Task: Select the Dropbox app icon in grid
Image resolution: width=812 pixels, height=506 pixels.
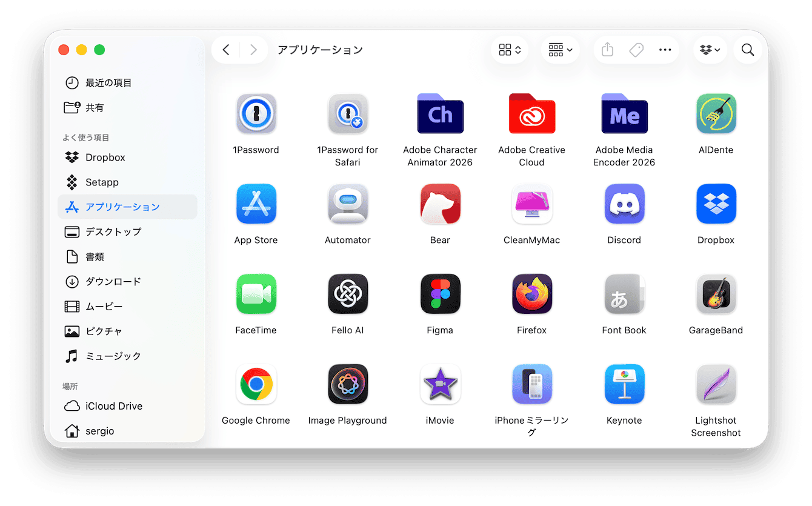Action: pyautogui.click(x=716, y=204)
